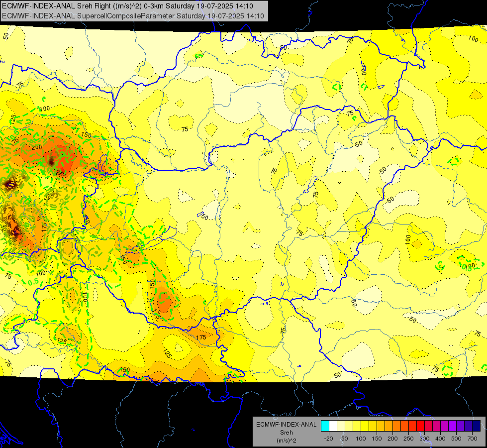Image resolution: width=487 pixels, height=448 pixels.
Task: Click the dark navy swatch ending the legend
Action: pos(477,426)
